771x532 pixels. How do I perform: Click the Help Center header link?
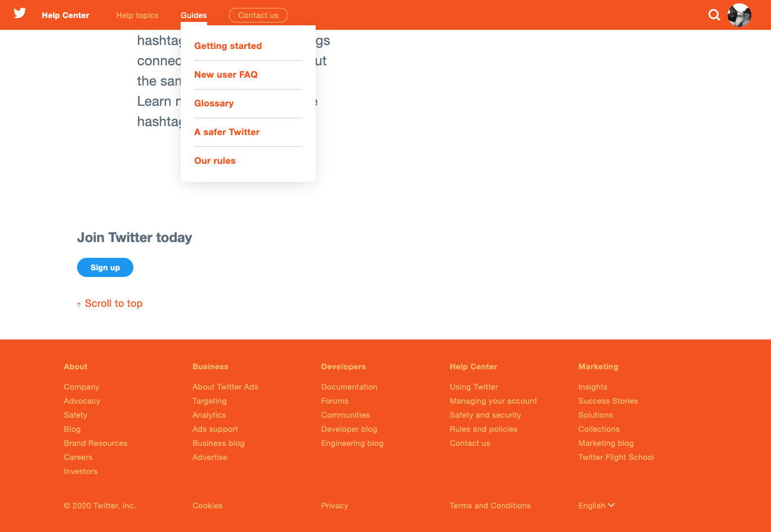click(x=65, y=15)
